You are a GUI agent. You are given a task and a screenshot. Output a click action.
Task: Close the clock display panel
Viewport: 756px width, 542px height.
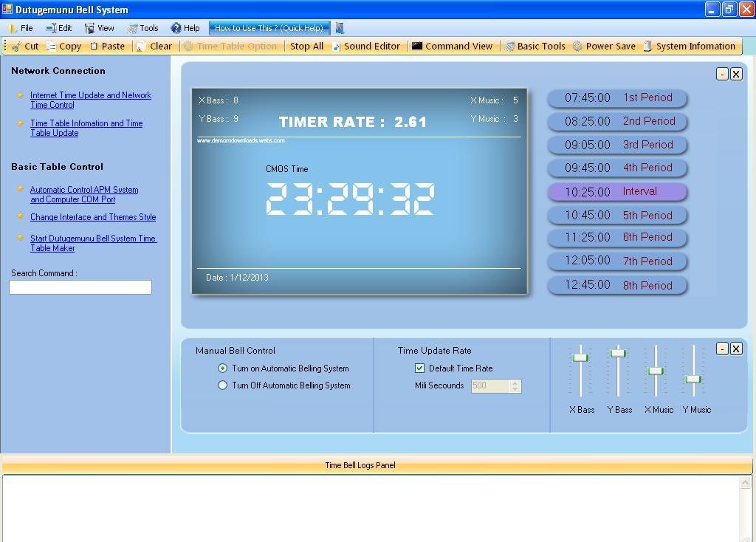(x=736, y=75)
